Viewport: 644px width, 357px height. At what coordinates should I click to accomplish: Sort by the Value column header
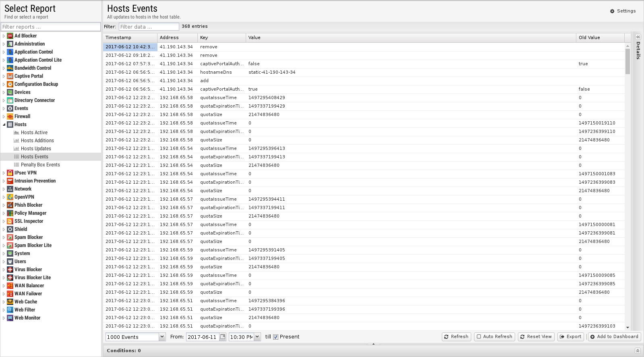pos(411,37)
